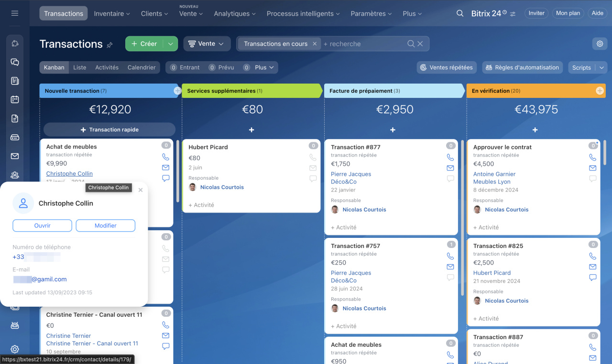This screenshot has width=612, height=364.
Task: Click phone icon on Transaction #877 card
Action: [450, 157]
